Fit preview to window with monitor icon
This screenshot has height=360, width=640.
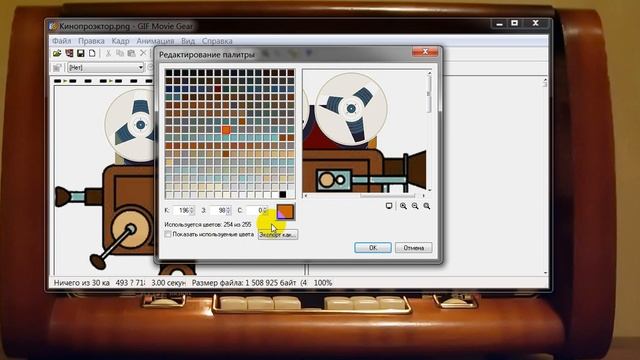click(389, 206)
